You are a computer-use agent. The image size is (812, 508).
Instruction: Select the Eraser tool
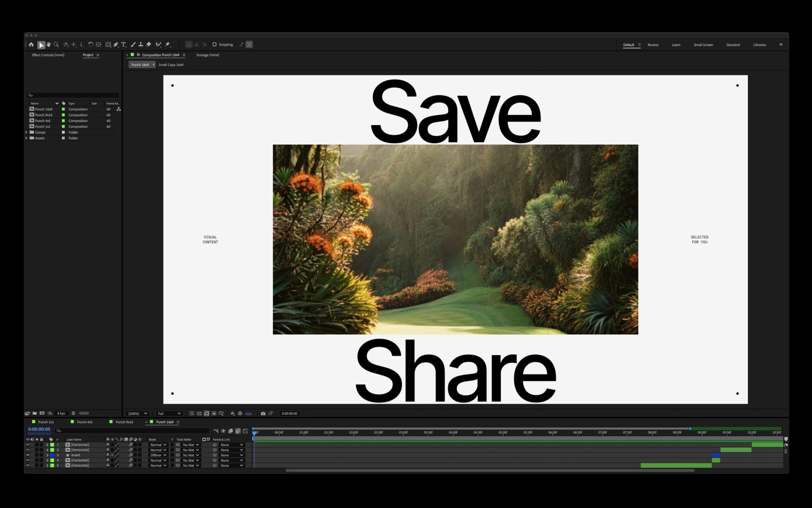149,45
